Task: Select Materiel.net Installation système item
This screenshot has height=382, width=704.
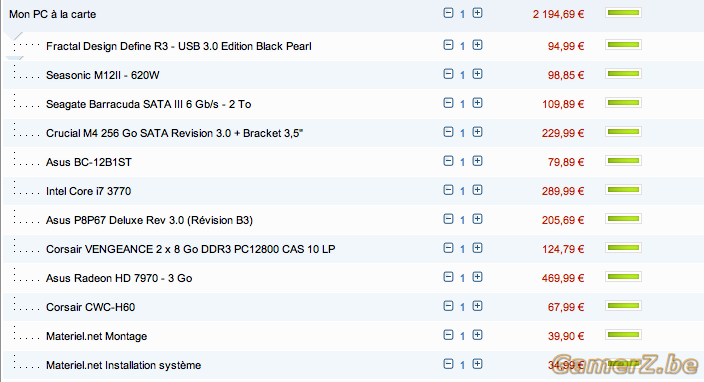Action: click(x=123, y=365)
